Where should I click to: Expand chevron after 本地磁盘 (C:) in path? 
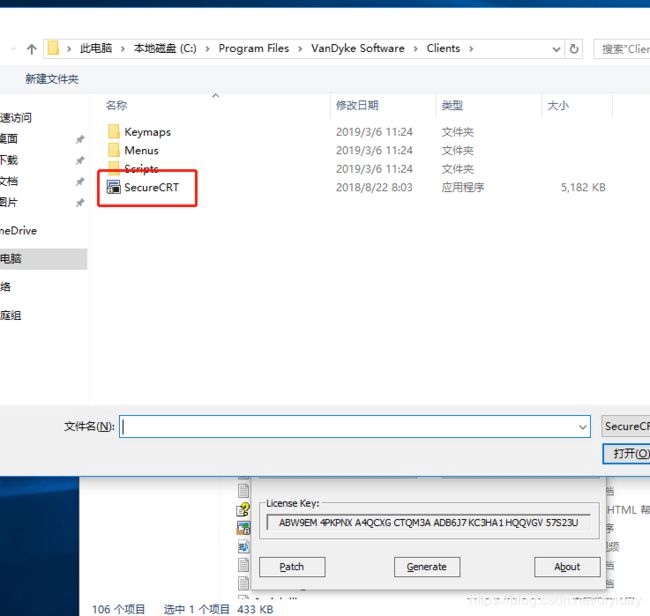pyautogui.click(x=207, y=49)
